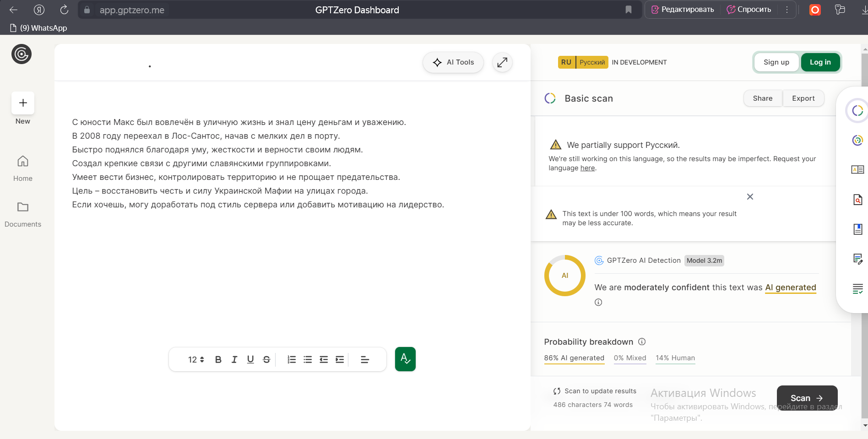Increase the text indent
The width and height of the screenshot is (868, 439).
[340, 360]
